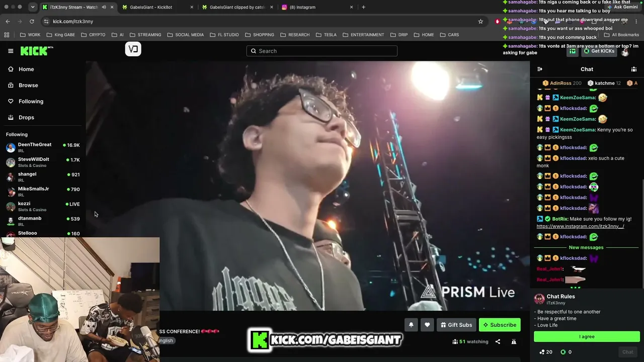Follow the channel with the heart button

point(427,325)
